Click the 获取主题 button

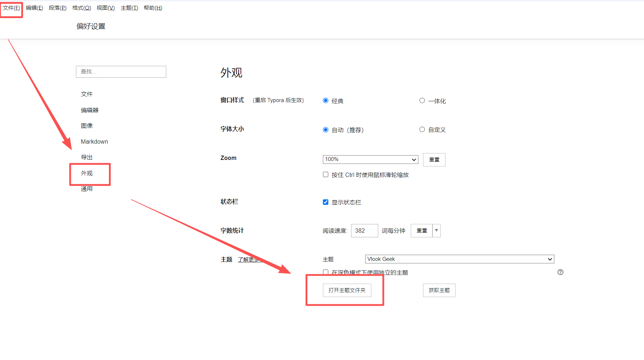[439, 290]
